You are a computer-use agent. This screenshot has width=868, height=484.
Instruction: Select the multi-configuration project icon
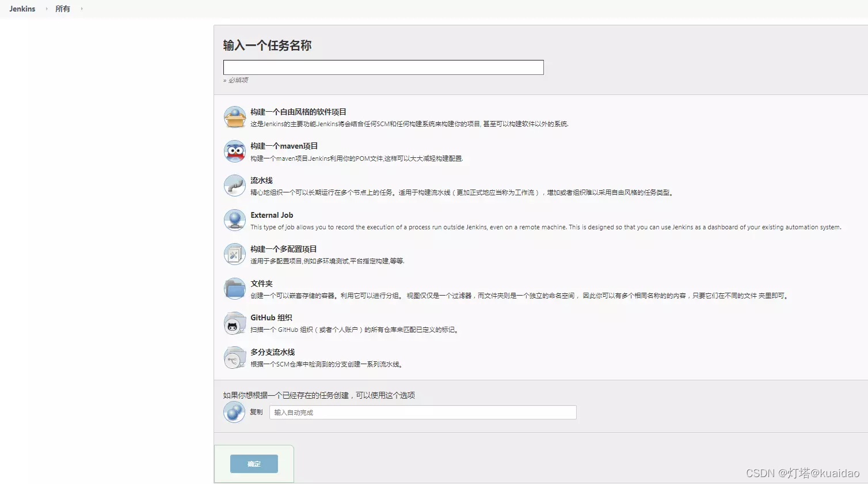pyautogui.click(x=235, y=254)
